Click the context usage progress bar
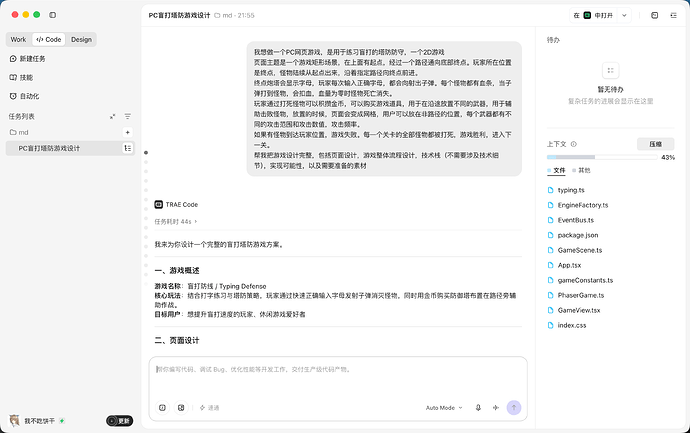Image resolution: width=690 pixels, height=433 pixels. (x=602, y=157)
